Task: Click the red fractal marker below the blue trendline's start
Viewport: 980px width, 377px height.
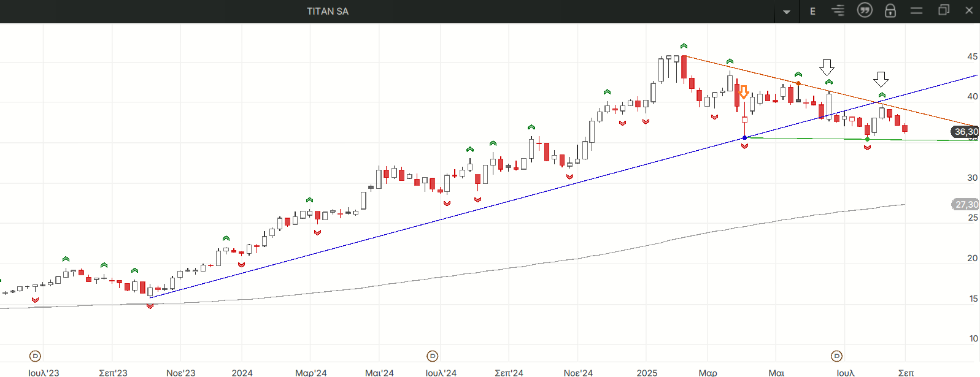Action: point(150,306)
